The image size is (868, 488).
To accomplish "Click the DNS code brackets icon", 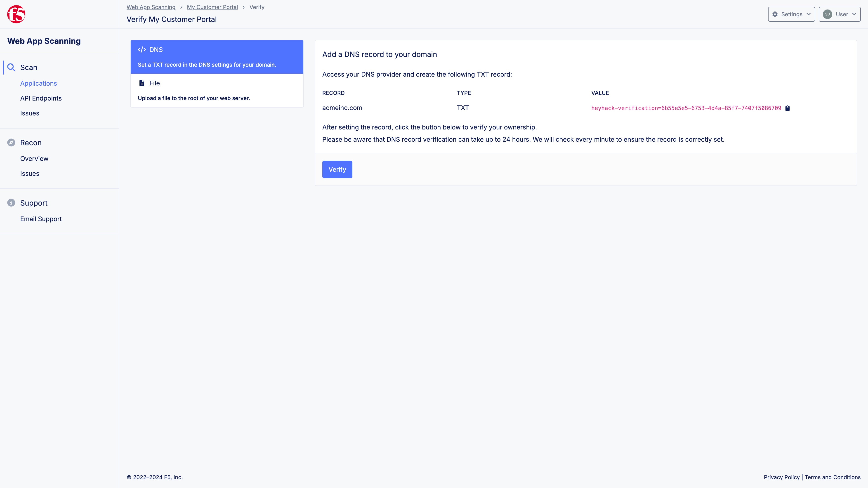I will [x=142, y=49].
